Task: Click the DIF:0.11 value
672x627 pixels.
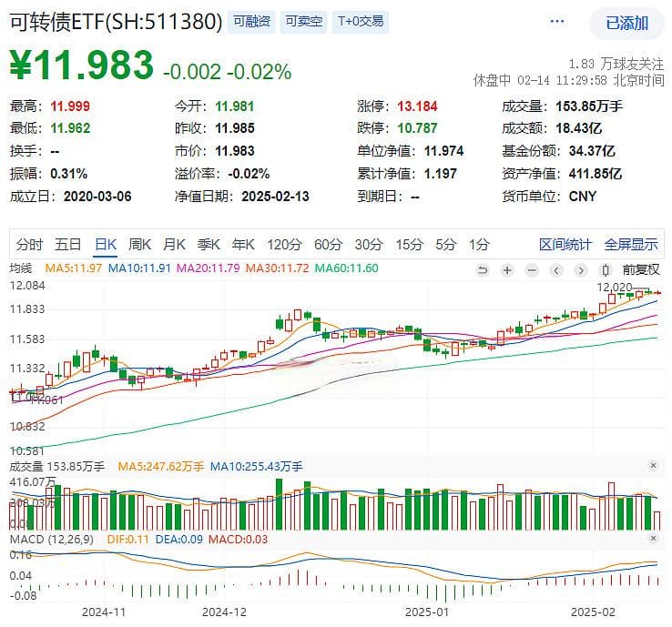Action: (x=127, y=540)
